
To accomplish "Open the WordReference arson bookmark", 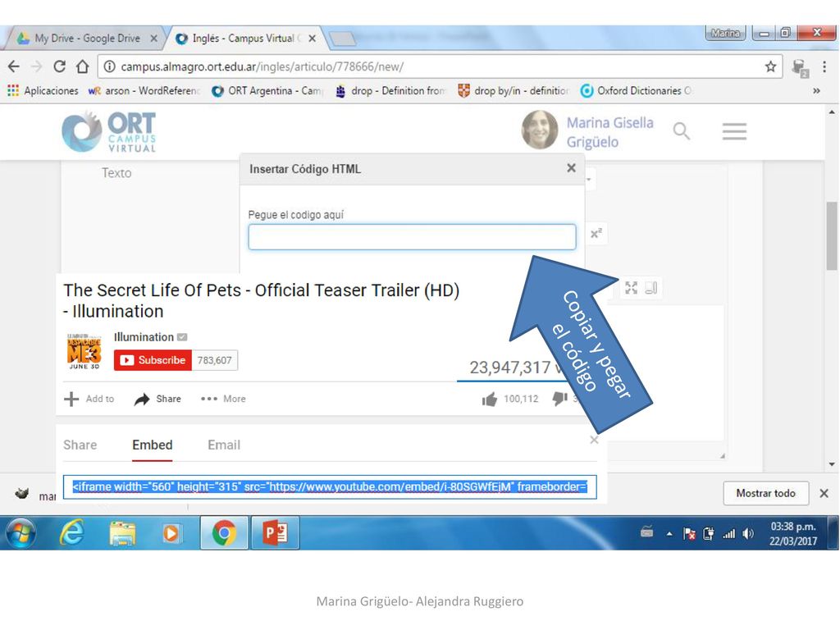I will coord(143,90).
